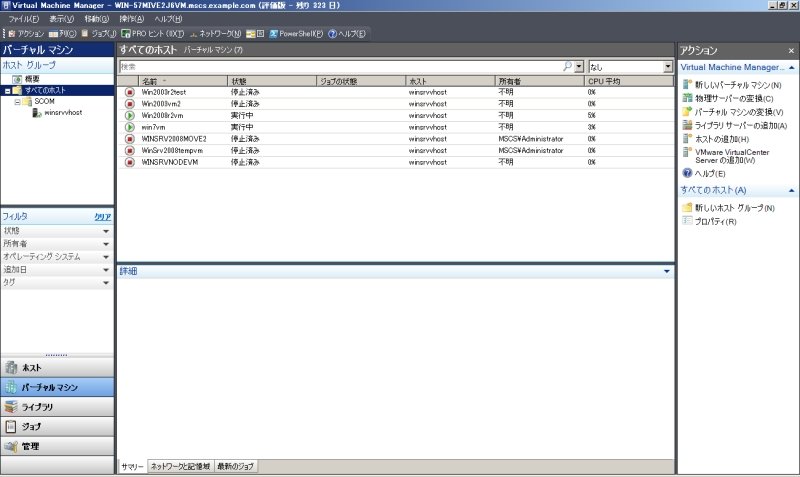Click the Jobs toolbar button
This screenshot has width=800, height=477.
(99, 34)
